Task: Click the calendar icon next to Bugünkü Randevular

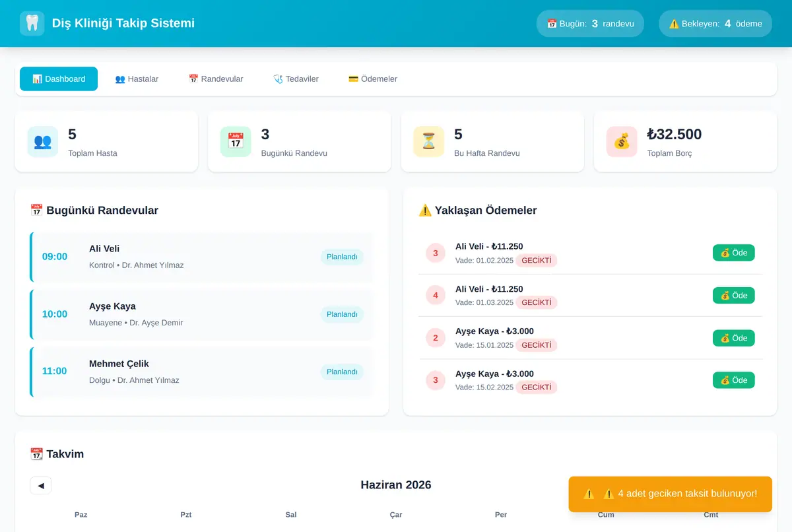Action: (x=37, y=211)
